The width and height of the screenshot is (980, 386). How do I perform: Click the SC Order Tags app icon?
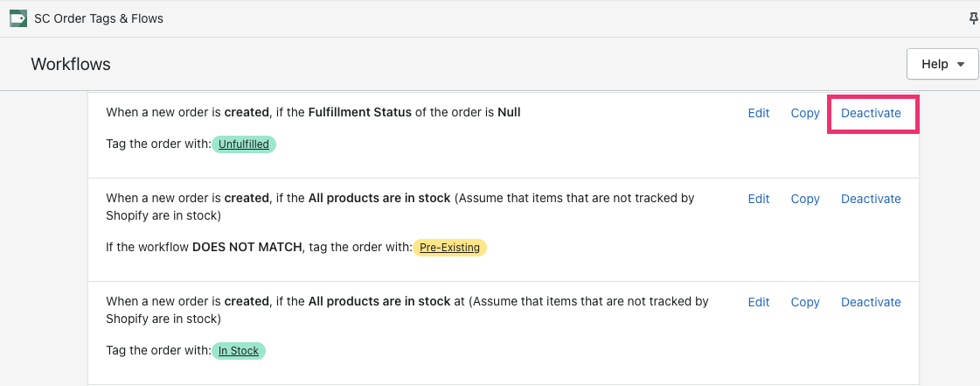tap(18, 18)
